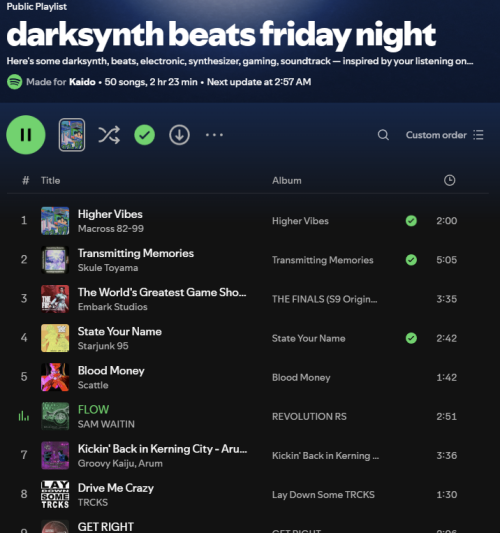This screenshot has height=533, width=500.
Task: Open the REVOLUTION RS album link
Action: click(x=309, y=416)
